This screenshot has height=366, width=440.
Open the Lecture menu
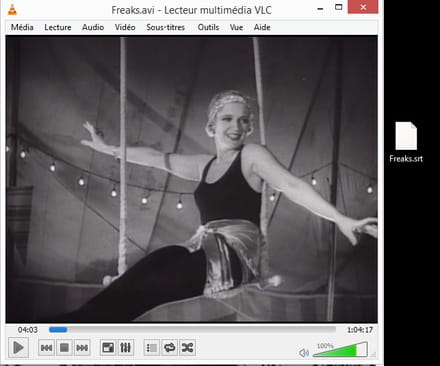click(58, 27)
